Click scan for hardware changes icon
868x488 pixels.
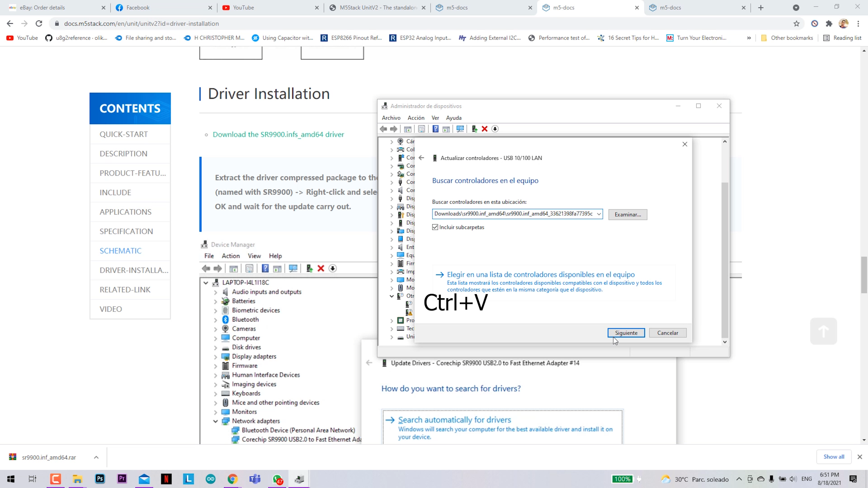coord(460,129)
